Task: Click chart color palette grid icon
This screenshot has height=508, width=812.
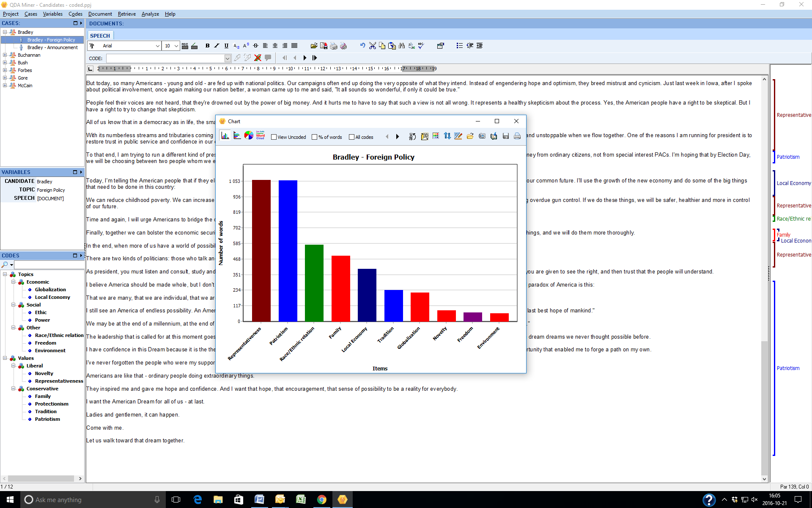Action: [436, 136]
